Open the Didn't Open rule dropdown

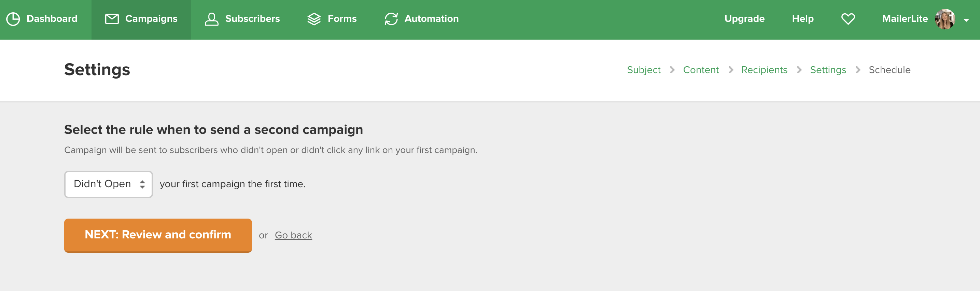coord(109,184)
